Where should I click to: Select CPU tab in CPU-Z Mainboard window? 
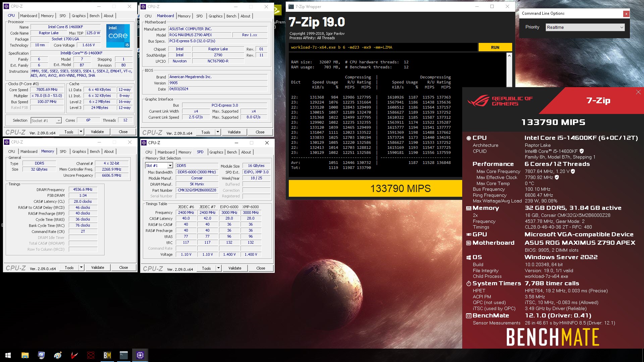(x=148, y=16)
